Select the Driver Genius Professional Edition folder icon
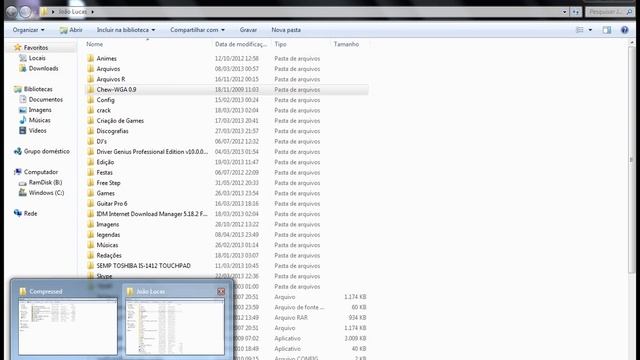This screenshot has width=640, height=360. 91,151
